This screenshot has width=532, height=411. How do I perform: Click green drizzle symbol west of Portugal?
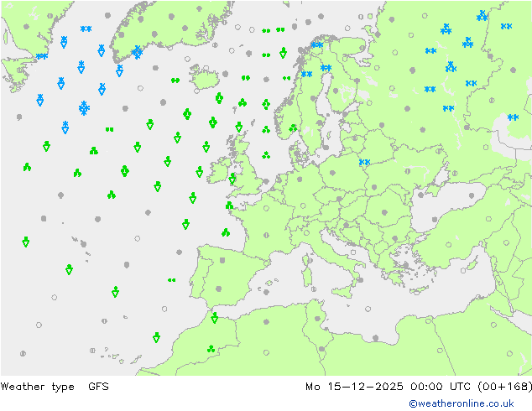coord(172,280)
